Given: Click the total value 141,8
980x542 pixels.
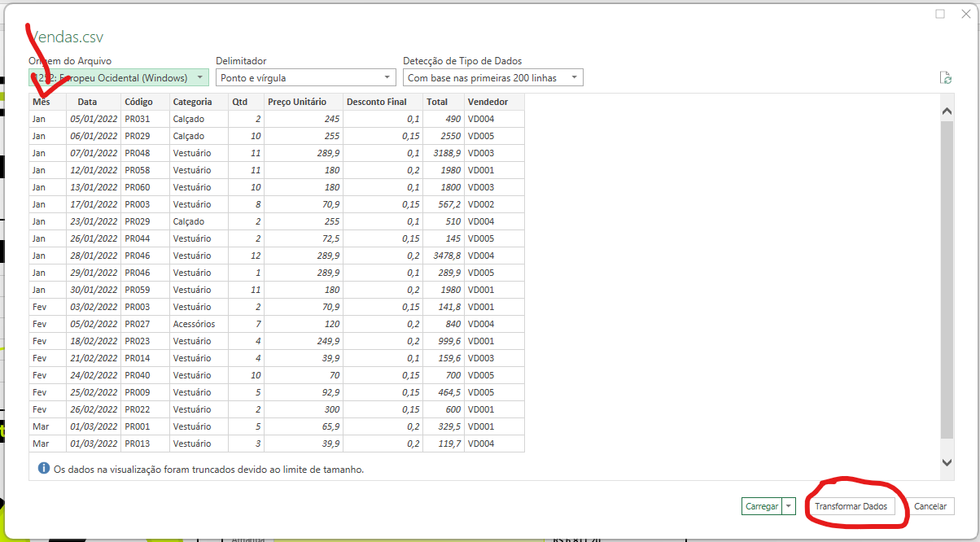Looking at the screenshot, I should pos(444,307).
